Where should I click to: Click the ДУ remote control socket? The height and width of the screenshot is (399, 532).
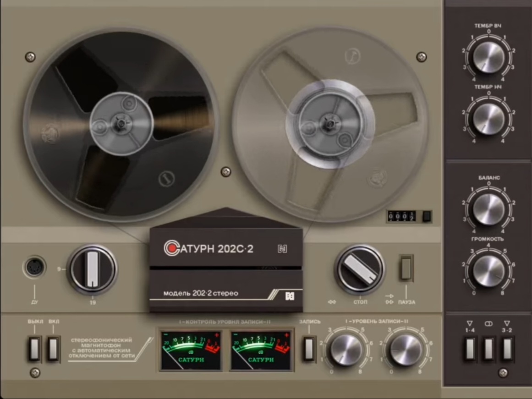(35, 267)
